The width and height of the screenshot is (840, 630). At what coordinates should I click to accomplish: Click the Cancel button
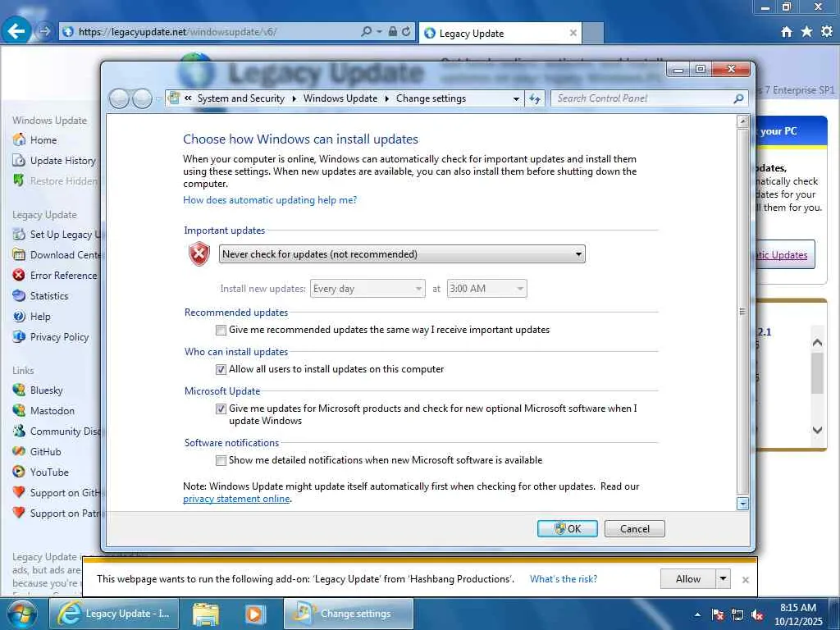pyautogui.click(x=634, y=529)
